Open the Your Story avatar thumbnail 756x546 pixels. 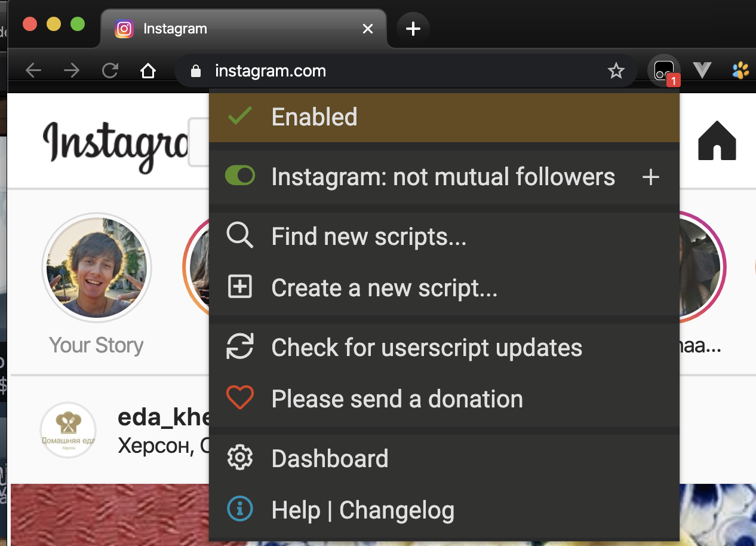pos(97,267)
